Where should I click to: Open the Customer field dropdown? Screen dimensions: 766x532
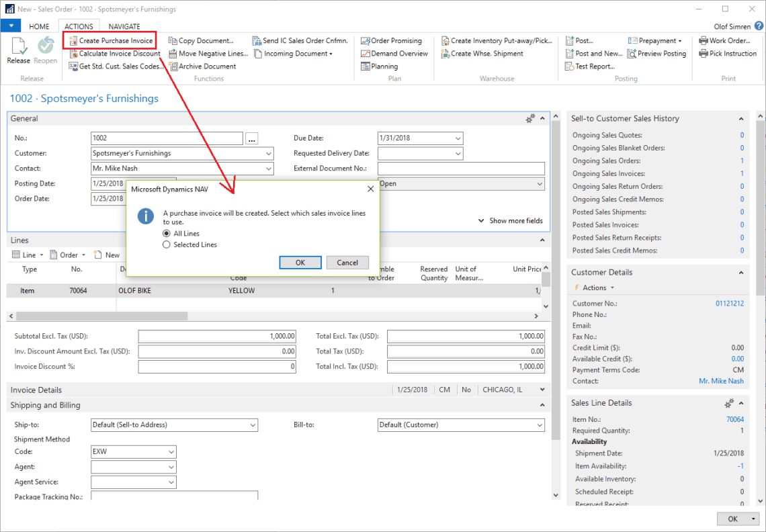point(269,153)
